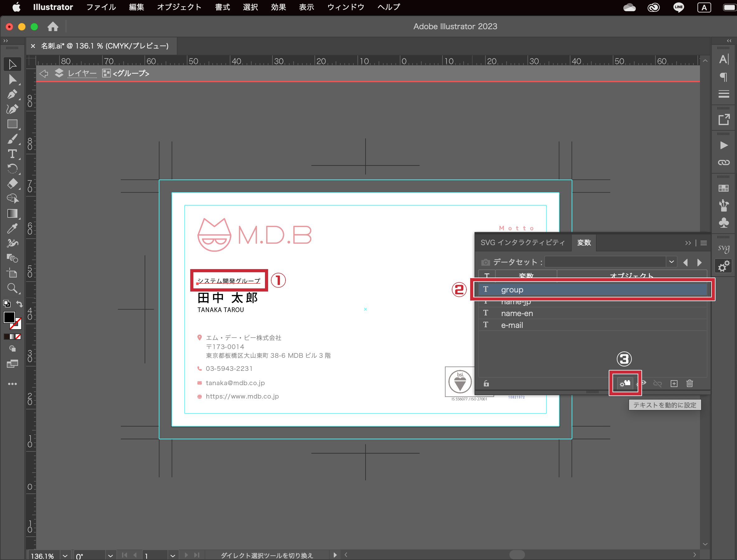The height and width of the screenshot is (560, 737).
Task: Open the Actions panel play icon
Action: point(723,145)
